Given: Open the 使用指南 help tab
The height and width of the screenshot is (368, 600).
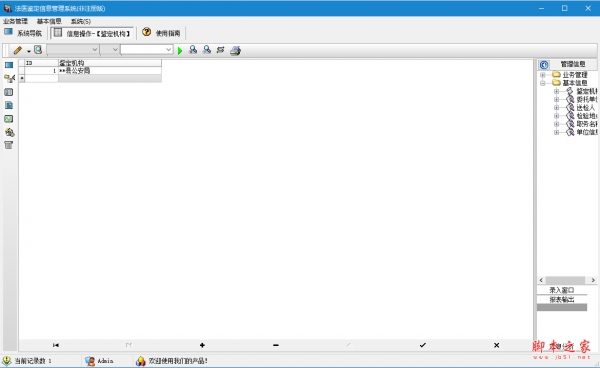Looking at the screenshot, I should coord(161,33).
